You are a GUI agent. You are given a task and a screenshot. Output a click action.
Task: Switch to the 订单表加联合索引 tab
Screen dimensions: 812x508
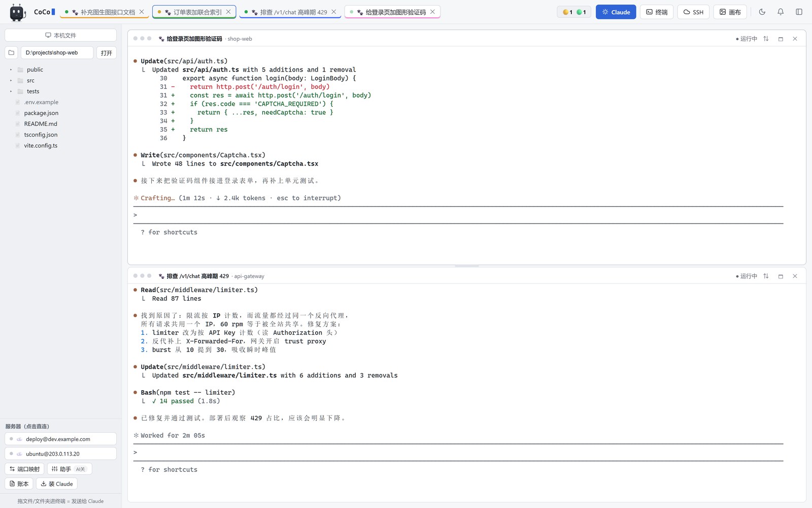[194, 12]
